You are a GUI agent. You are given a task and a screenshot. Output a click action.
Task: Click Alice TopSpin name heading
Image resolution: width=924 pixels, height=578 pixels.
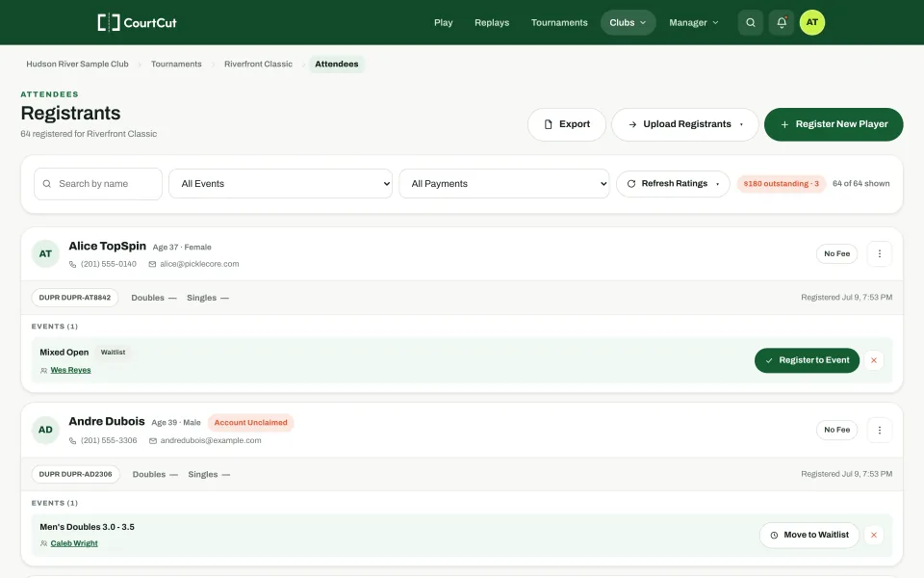tap(107, 247)
